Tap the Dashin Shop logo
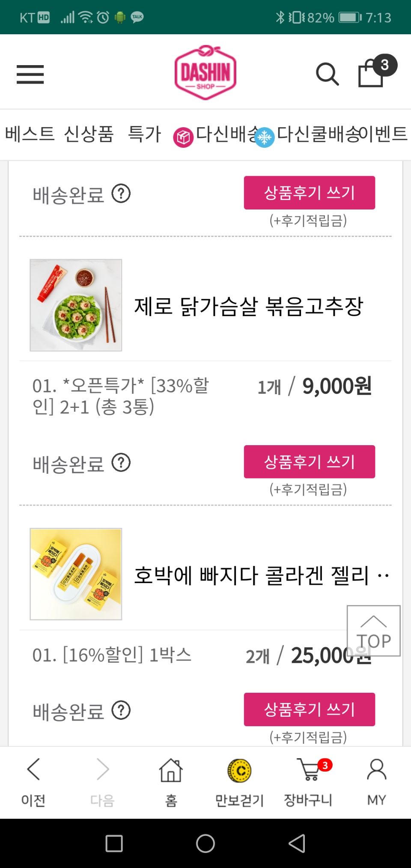This screenshot has width=411, height=868. tap(205, 73)
